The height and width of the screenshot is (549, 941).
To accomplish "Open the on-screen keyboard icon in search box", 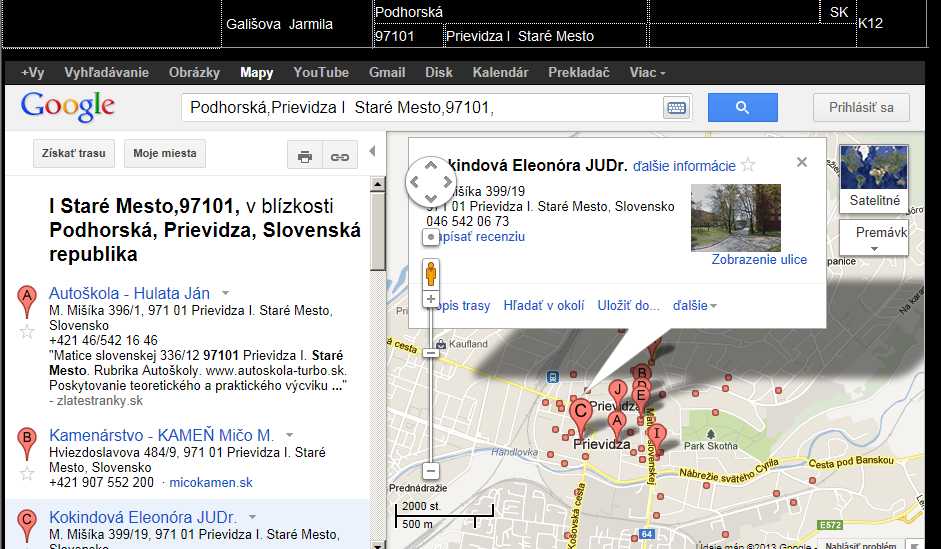I will point(676,108).
